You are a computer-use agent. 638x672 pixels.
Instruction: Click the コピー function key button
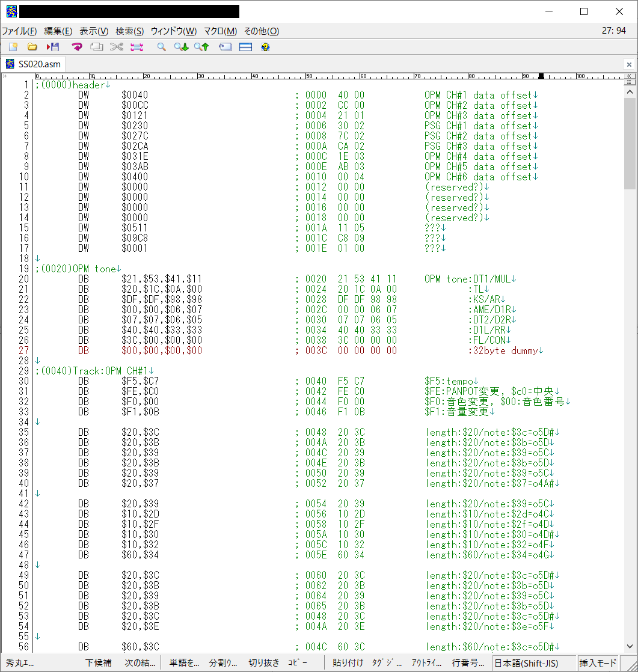(x=298, y=662)
